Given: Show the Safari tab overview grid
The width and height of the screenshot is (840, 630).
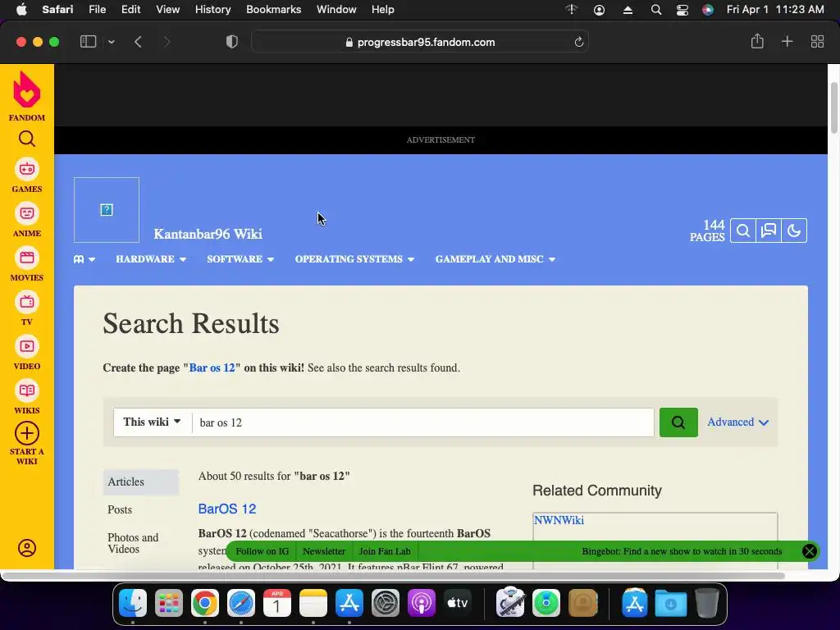Looking at the screenshot, I should 817,41.
